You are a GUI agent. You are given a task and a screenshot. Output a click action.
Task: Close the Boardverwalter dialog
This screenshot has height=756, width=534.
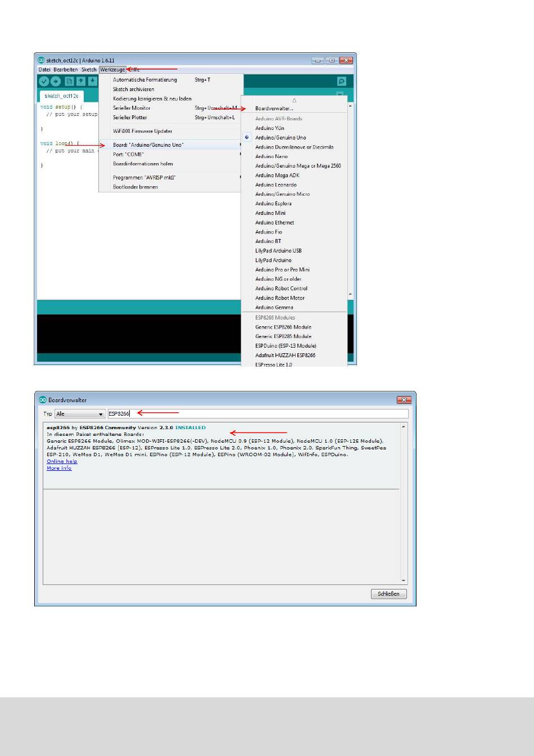404,400
